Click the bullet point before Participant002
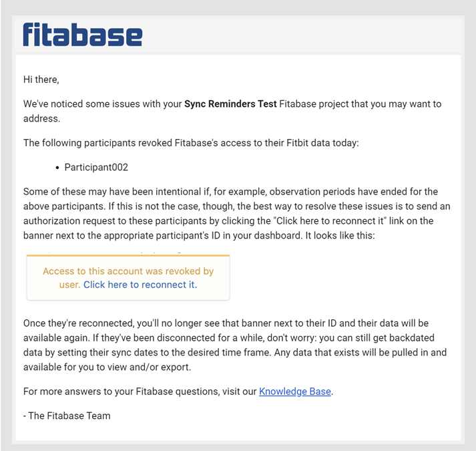This screenshot has height=451, width=476. (57, 168)
